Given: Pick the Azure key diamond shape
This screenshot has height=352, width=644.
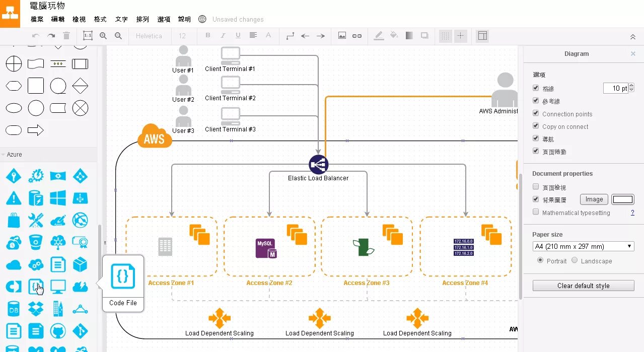Looking at the screenshot, I should [14, 176].
